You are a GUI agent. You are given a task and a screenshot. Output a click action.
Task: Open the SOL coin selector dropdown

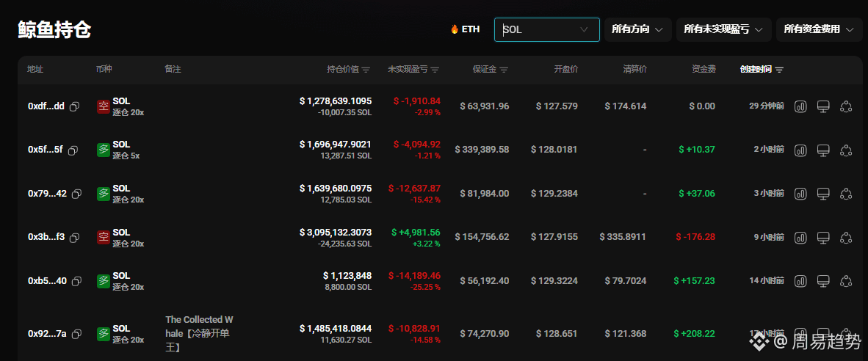[547, 29]
